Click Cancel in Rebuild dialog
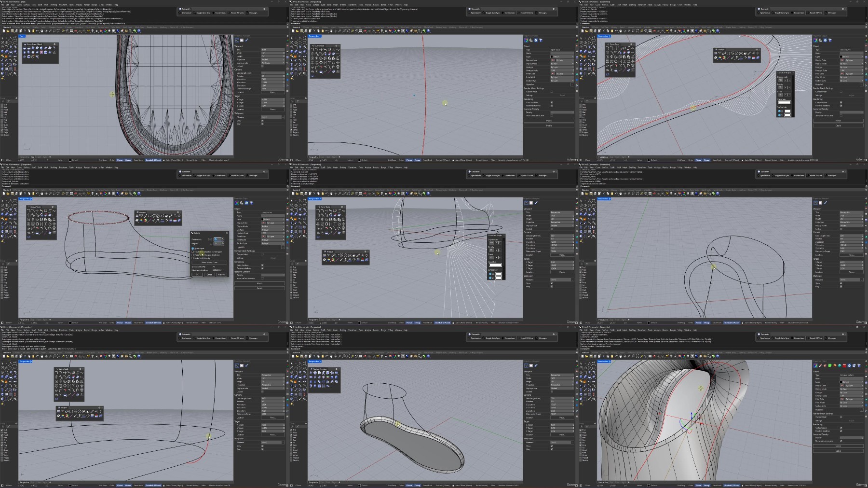 pos(209,275)
